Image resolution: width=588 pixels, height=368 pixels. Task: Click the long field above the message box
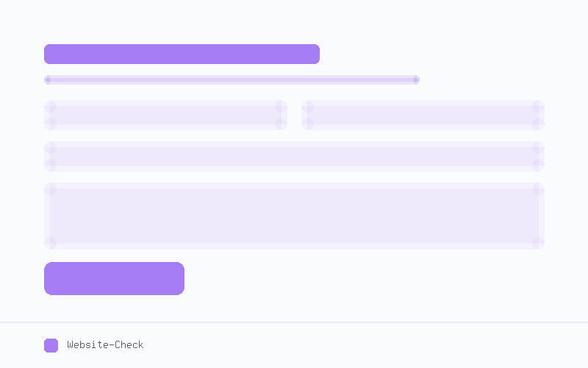(295, 156)
